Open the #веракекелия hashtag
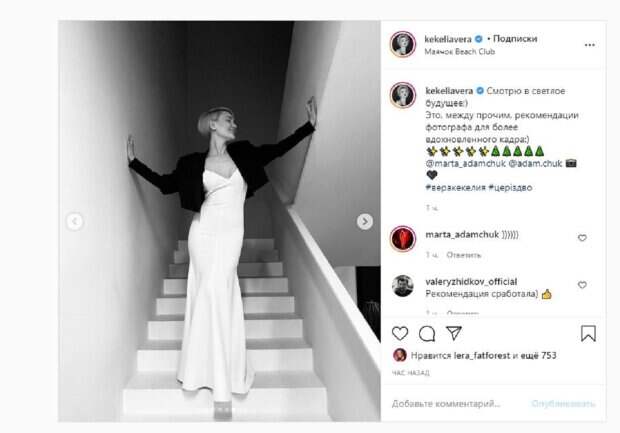The width and height of the screenshot is (620, 433). click(x=456, y=187)
